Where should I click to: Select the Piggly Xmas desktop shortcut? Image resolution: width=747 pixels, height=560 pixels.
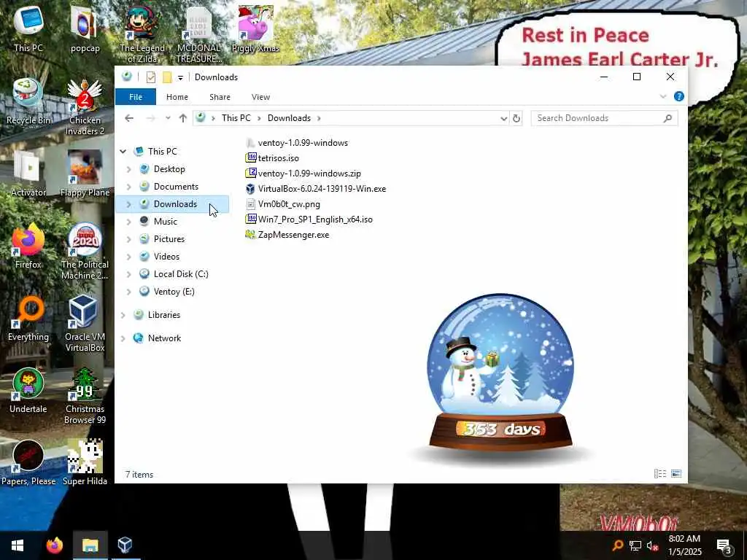pyautogui.click(x=255, y=28)
